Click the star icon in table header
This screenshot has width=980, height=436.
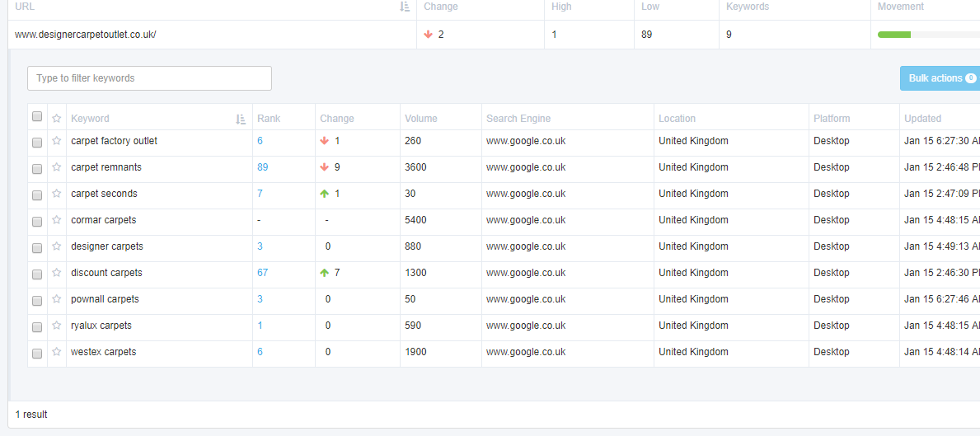[57, 118]
